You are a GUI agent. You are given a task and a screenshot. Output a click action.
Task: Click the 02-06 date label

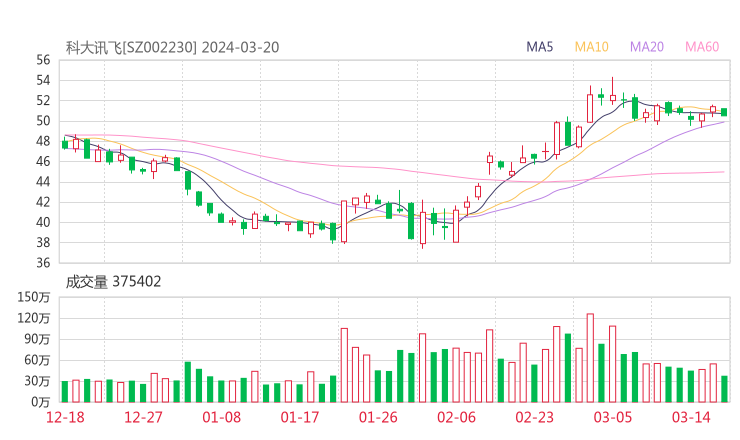pyautogui.click(x=456, y=417)
